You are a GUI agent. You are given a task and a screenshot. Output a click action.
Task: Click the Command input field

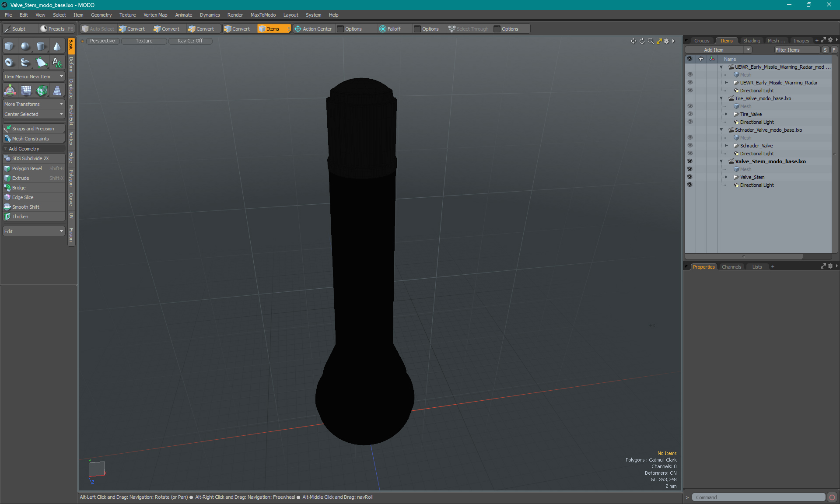click(758, 497)
